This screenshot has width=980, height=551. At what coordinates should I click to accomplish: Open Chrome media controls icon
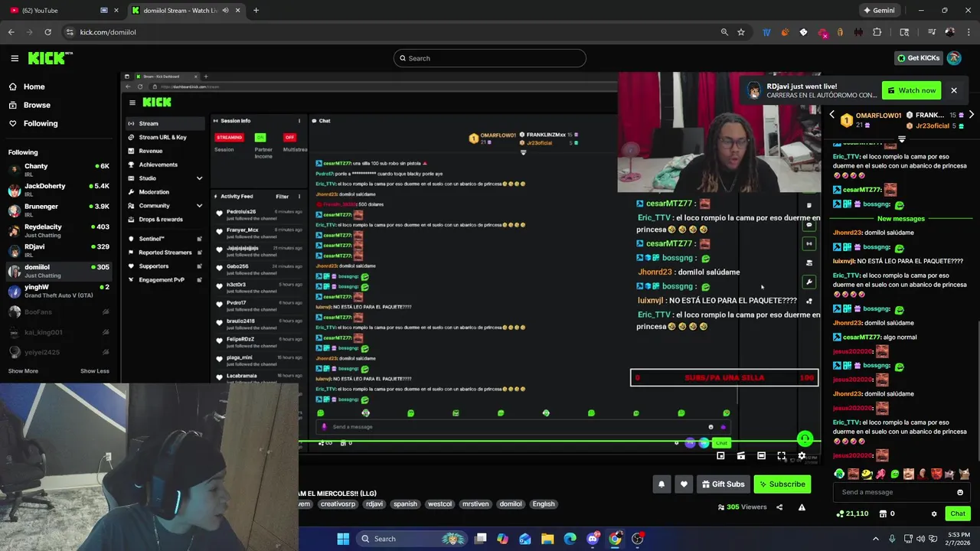point(932,32)
